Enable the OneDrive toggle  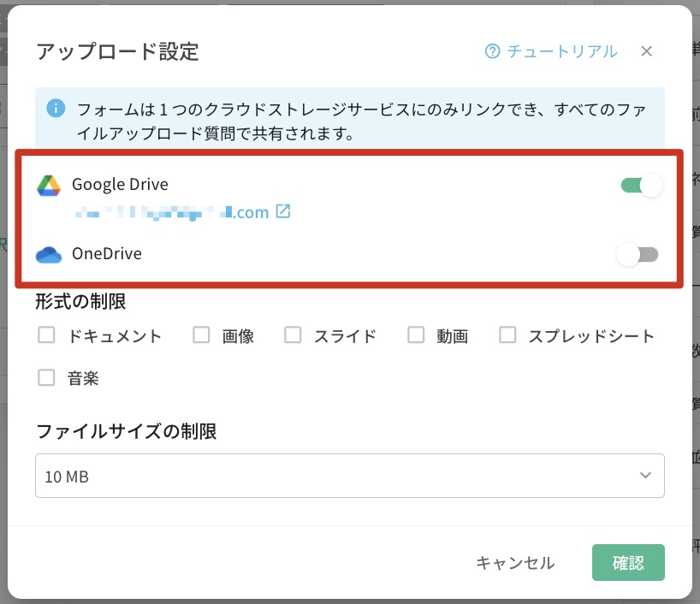(638, 254)
